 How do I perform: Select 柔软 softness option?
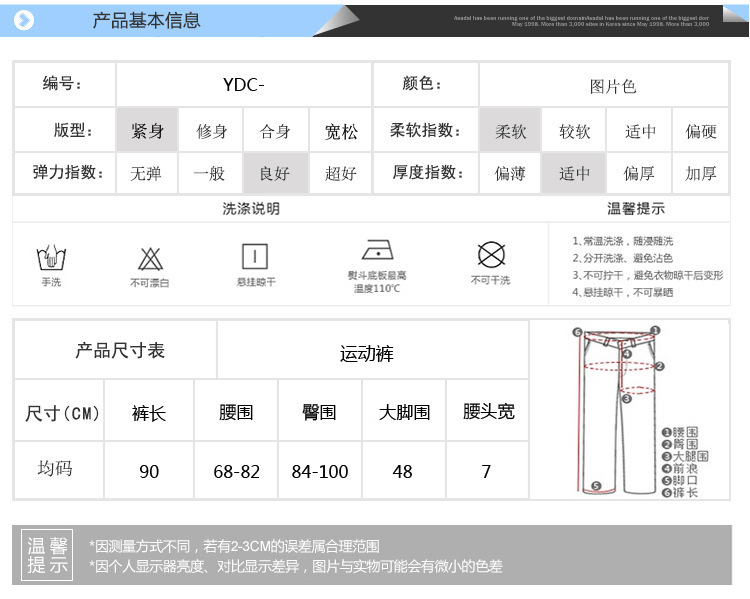click(x=511, y=131)
